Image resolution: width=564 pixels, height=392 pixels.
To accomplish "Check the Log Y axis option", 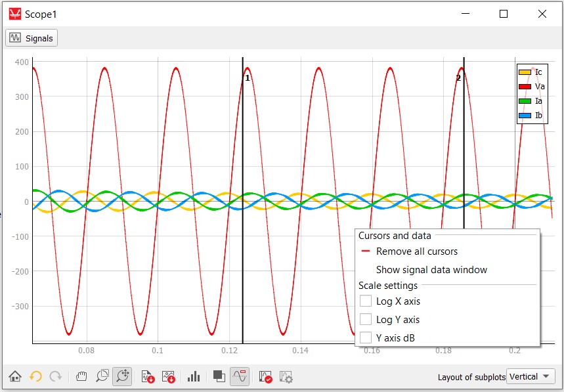I will (x=366, y=320).
